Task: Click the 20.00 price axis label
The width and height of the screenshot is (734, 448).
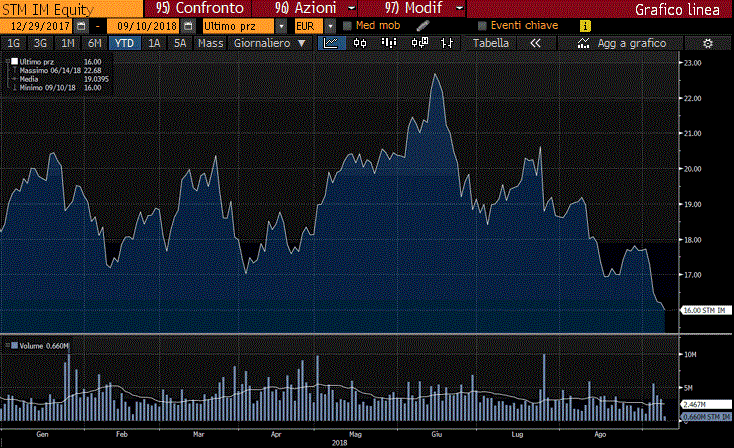Action: pyautogui.click(x=693, y=169)
